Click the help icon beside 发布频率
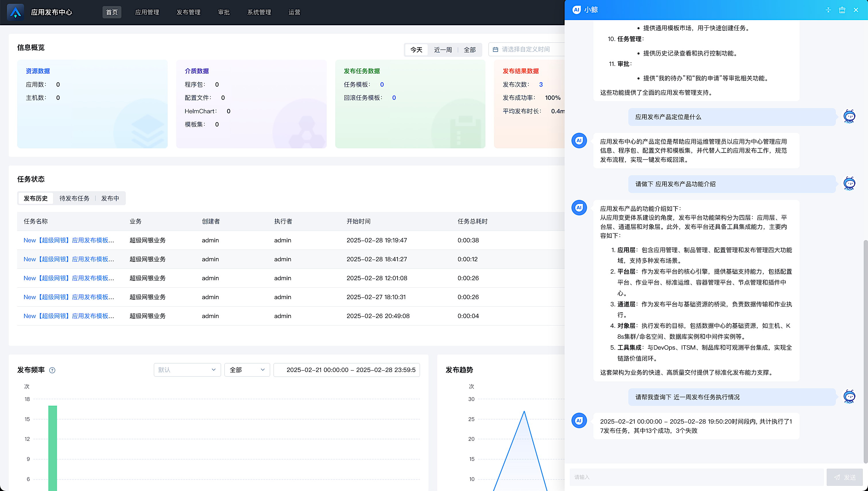Screen dimensions: 868x491 click(x=52, y=370)
